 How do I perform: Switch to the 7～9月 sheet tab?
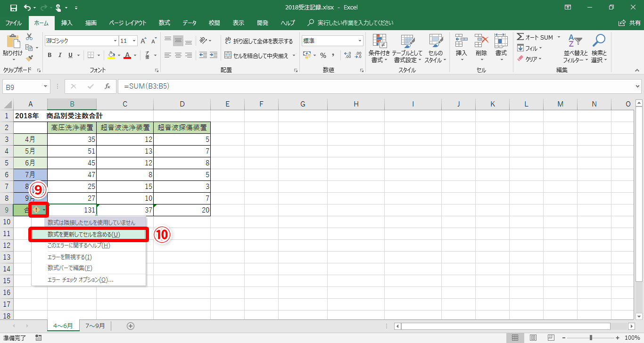[95, 326]
